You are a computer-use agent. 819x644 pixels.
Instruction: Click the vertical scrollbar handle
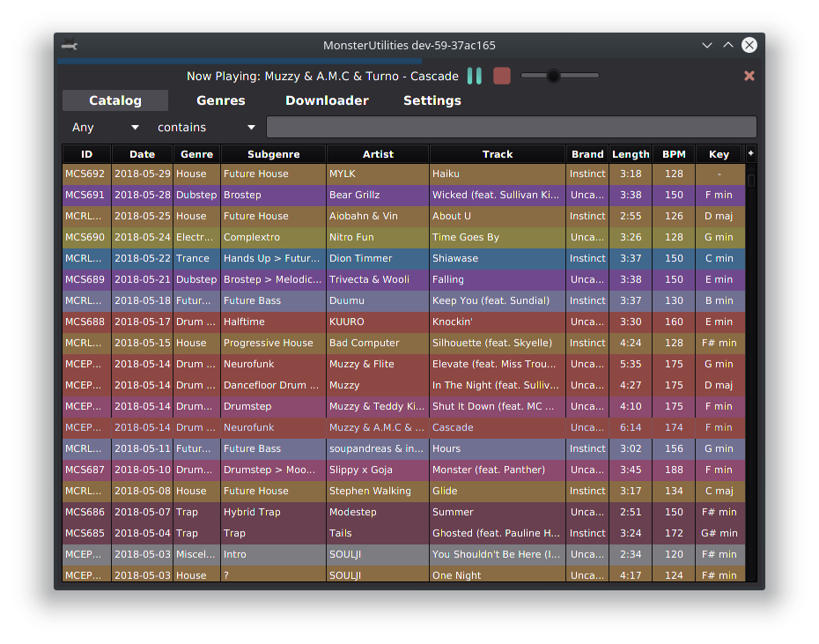point(751,181)
